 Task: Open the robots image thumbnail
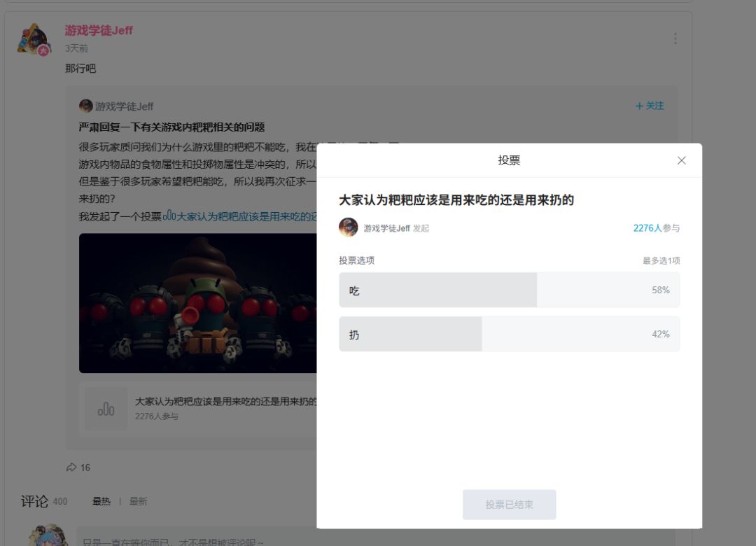coord(197,303)
